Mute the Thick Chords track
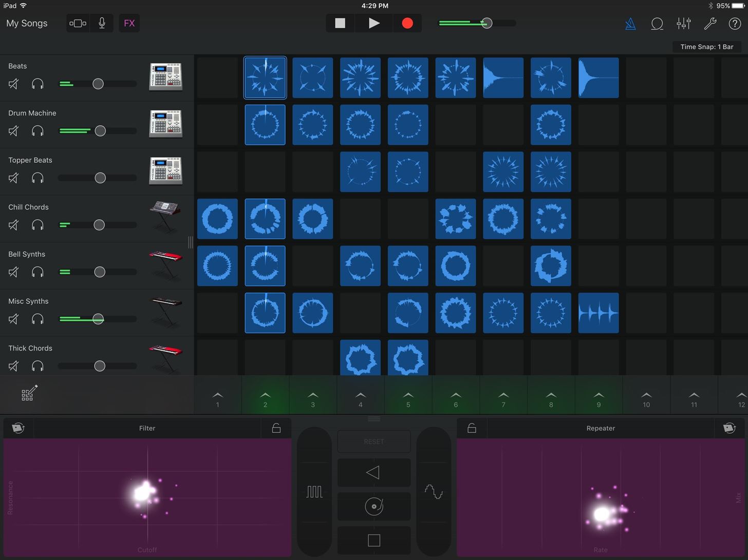 point(14,366)
